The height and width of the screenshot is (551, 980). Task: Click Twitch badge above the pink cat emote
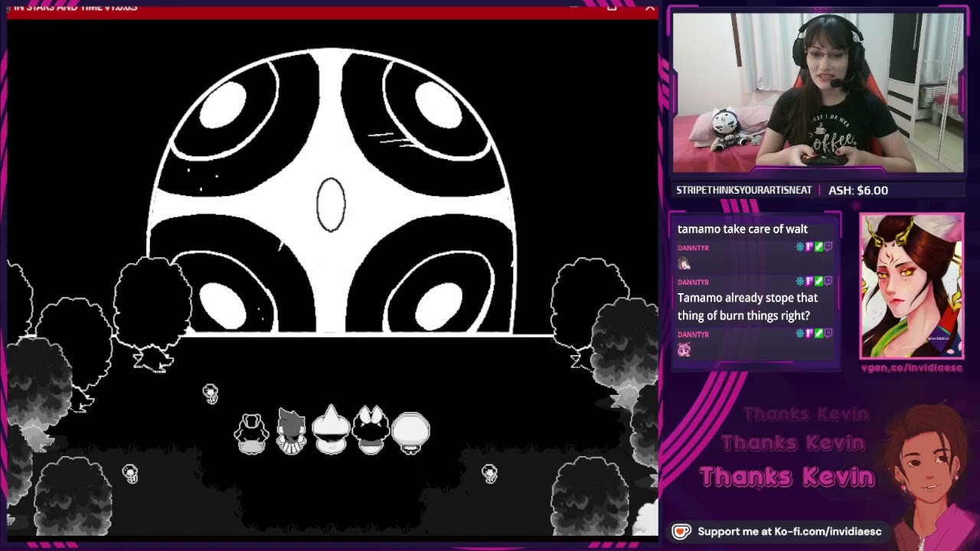point(828,333)
